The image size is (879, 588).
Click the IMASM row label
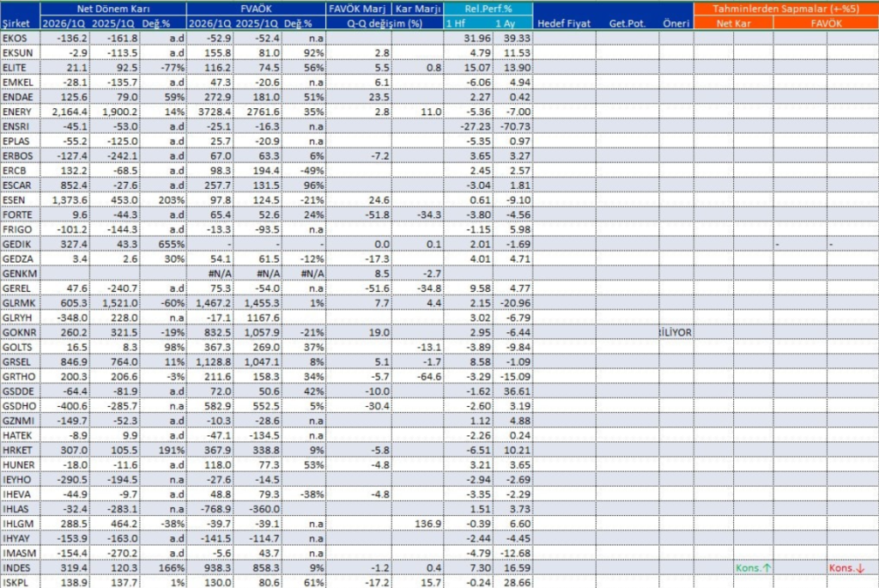click(x=21, y=554)
